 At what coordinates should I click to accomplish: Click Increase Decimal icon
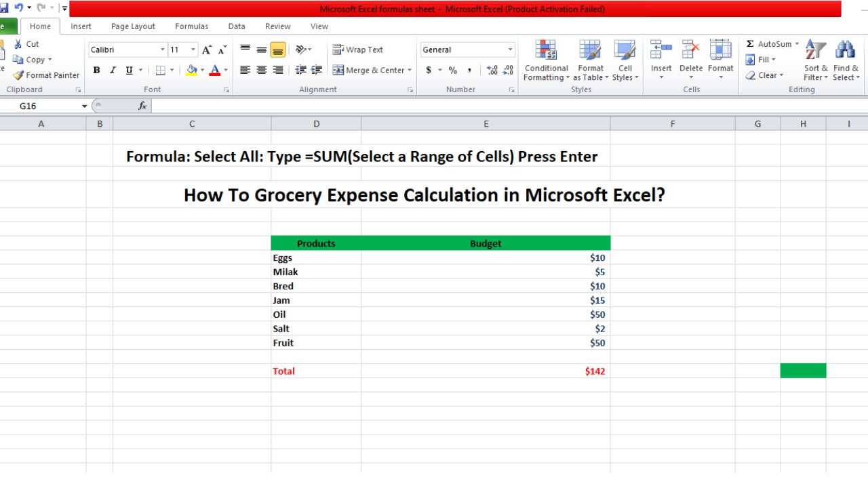492,70
